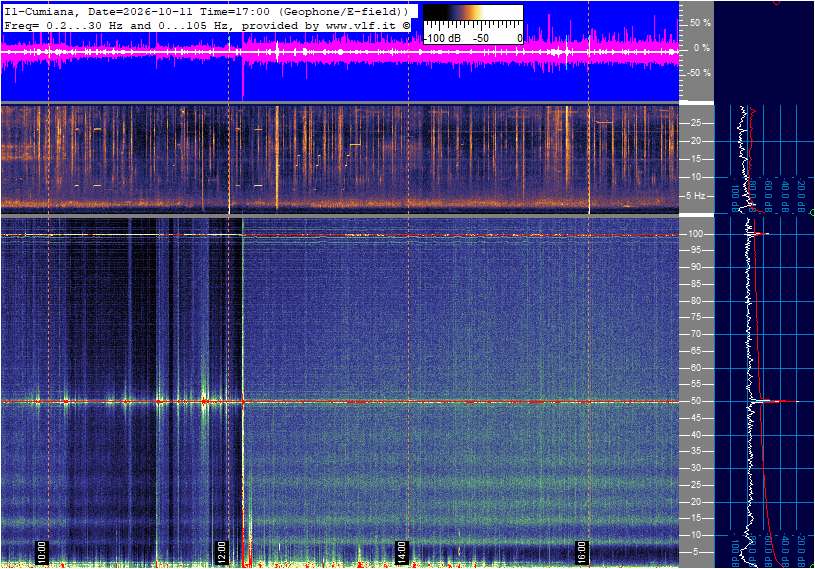Click the '100' frequency axis label
815x569 pixels.
pyautogui.click(x=695, y=234)
